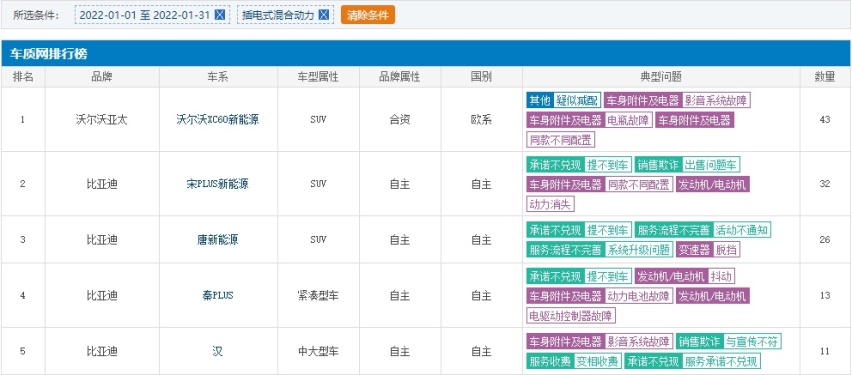Image resolution: width=852 pixels, height=375 pixels.
Task: Click the 提不到车 tag in the 唐新能源 row
Action: coord(608,230)
